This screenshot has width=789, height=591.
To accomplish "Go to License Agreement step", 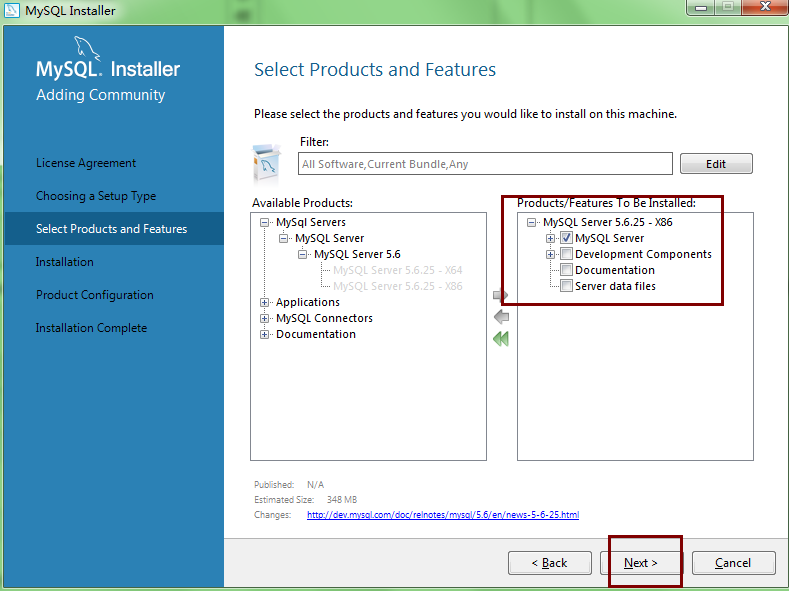I will [86, 163].
